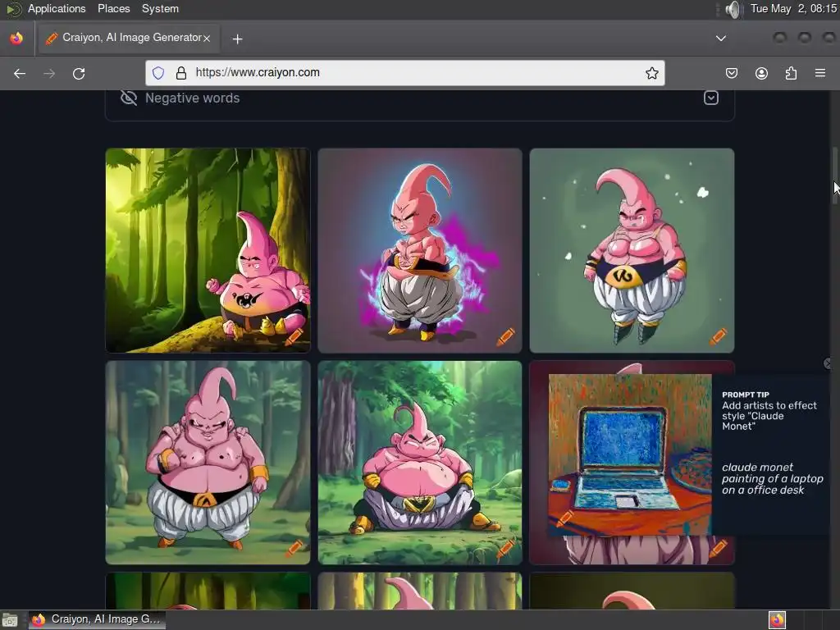Go back to the previous page

20,73
